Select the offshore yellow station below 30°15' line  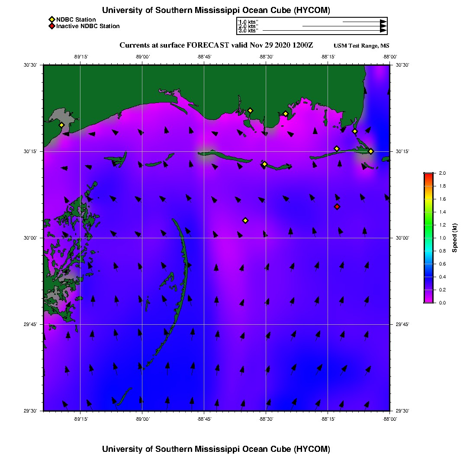(x=245, y=221)
